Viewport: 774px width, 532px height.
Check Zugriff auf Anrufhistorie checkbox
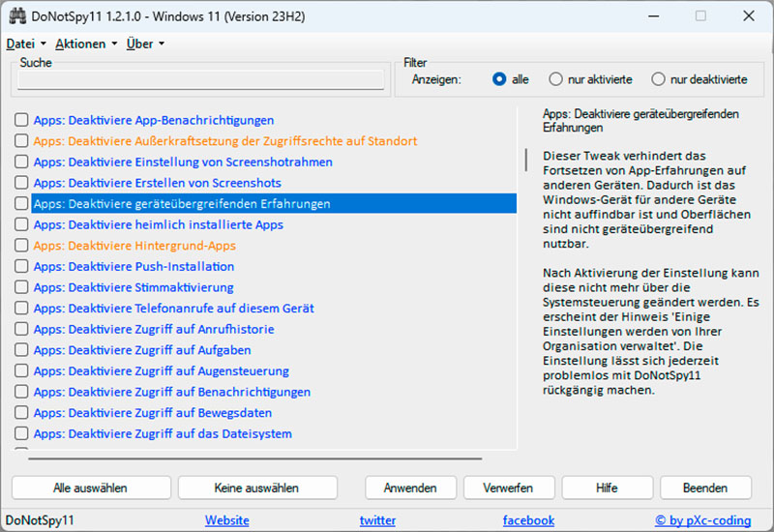coord(21,329)
